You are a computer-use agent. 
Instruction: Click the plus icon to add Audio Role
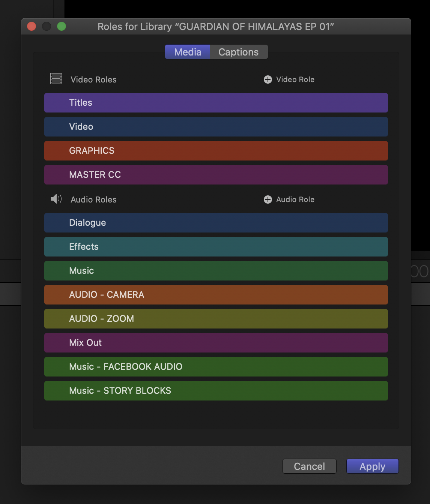[268, 199]
